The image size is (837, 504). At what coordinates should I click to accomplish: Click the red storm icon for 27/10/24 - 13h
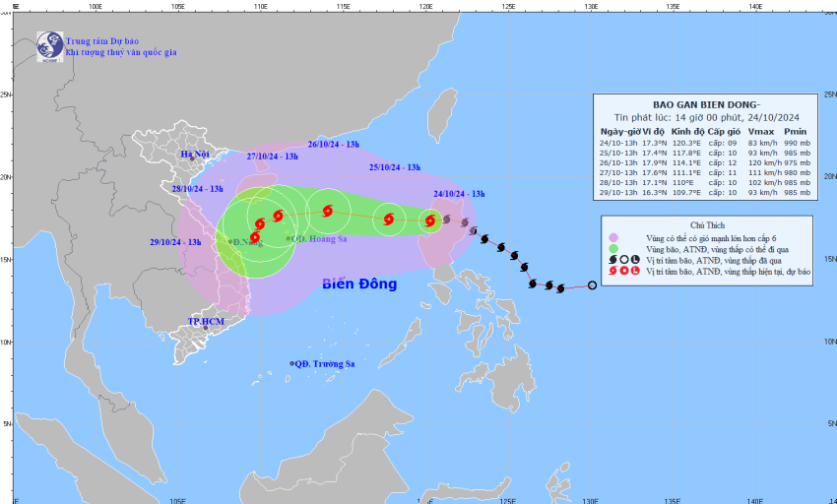[x=278, y=216]
